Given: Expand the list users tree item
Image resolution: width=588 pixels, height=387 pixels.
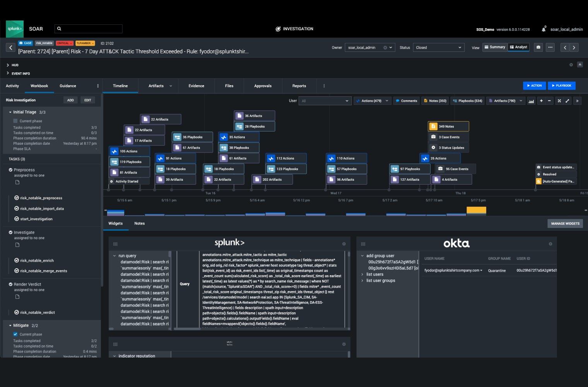Looking at the screenshot, I should [362, 274].
